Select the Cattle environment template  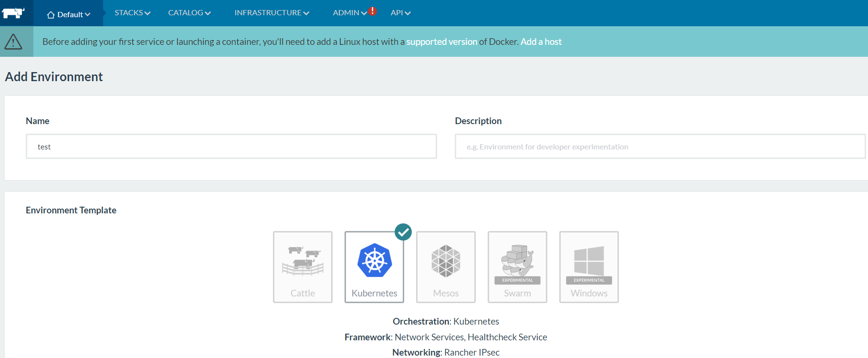pyautogui.click(x=303, y=267)
